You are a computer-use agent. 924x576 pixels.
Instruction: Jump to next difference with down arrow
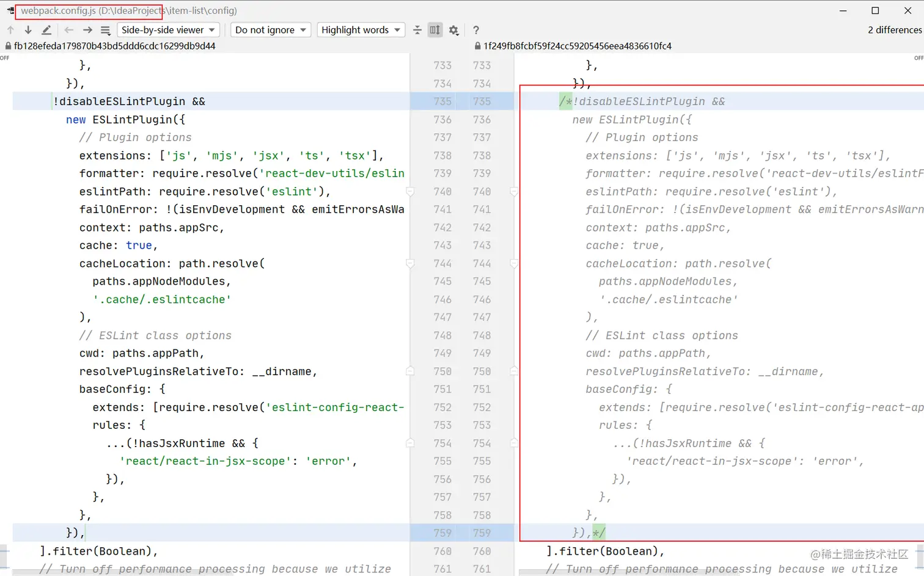click(x=28, y=30)
